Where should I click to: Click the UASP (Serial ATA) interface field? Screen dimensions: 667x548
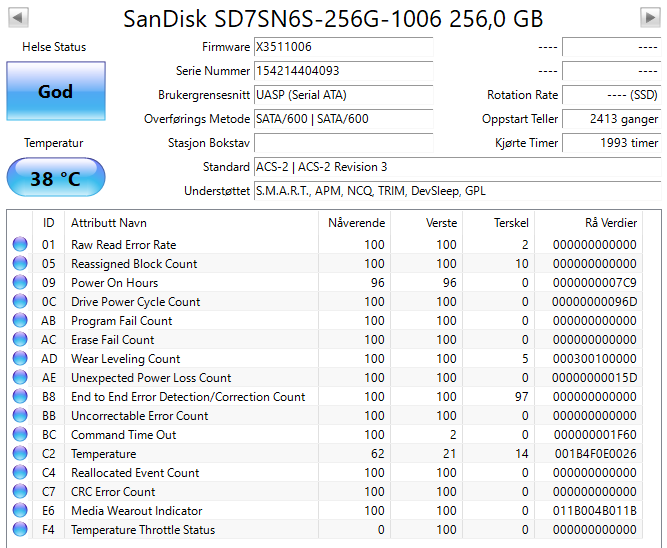343,95
